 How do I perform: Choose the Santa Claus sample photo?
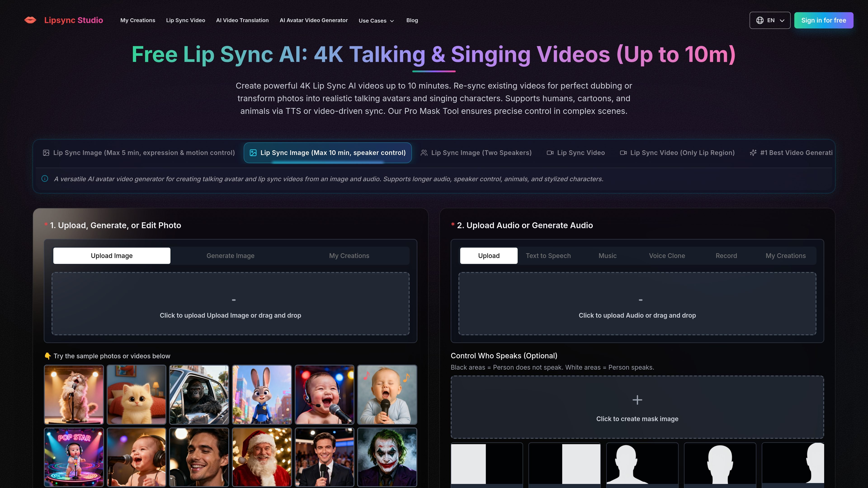point(262,457)
